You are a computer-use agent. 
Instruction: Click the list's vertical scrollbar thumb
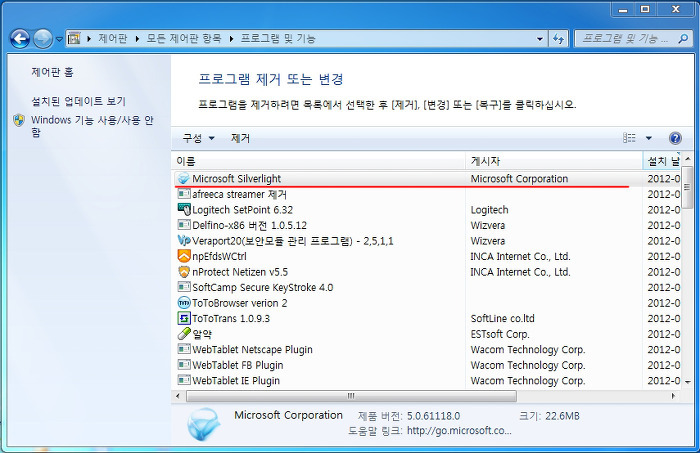tap(688, 187)
